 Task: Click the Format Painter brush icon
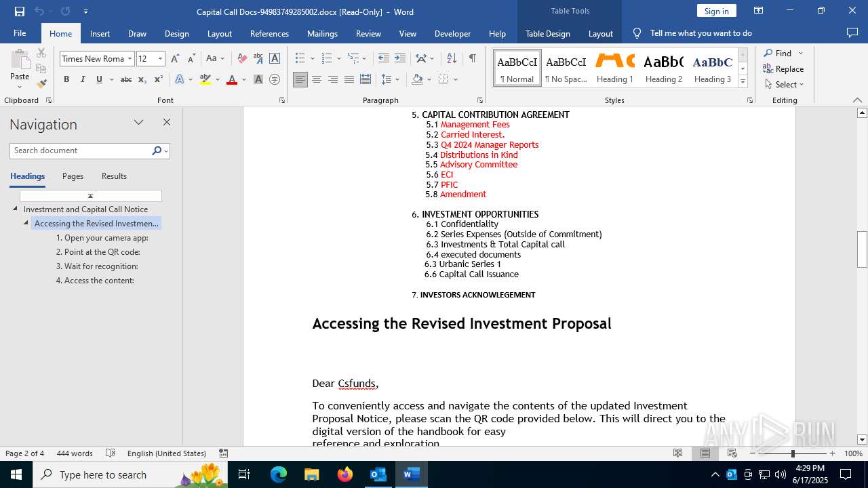(41, 83)
